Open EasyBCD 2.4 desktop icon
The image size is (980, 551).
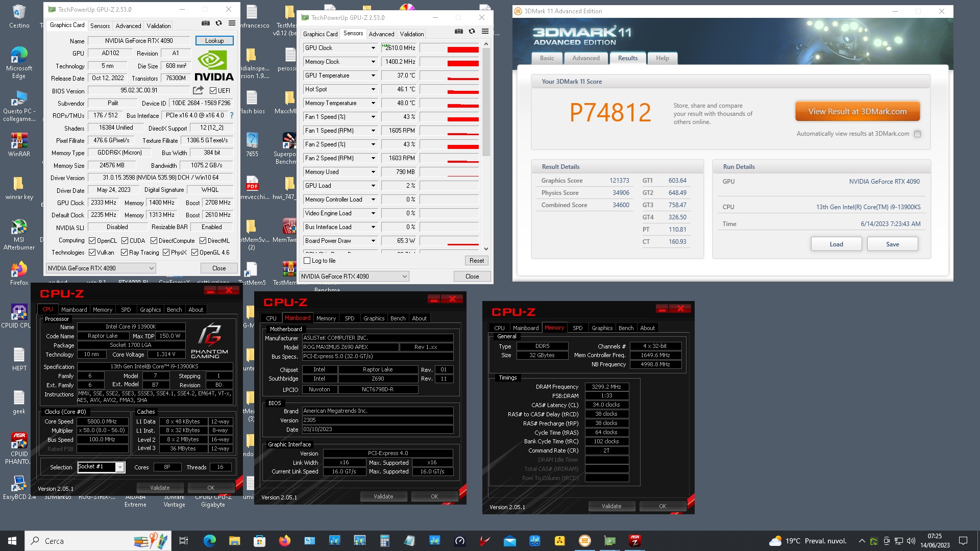click(x=19, y=487)
